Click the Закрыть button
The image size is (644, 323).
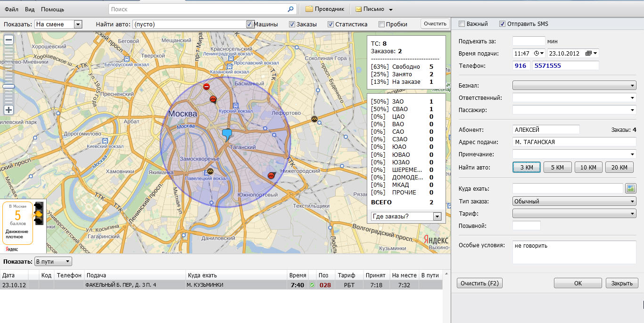[x=622, y=283]
